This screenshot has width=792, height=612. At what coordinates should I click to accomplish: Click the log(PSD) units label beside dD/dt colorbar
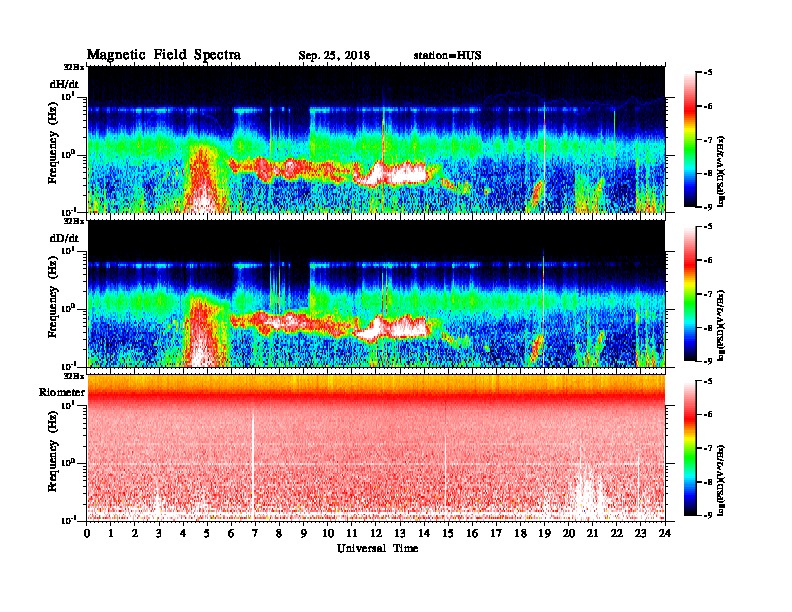[721, 325]
